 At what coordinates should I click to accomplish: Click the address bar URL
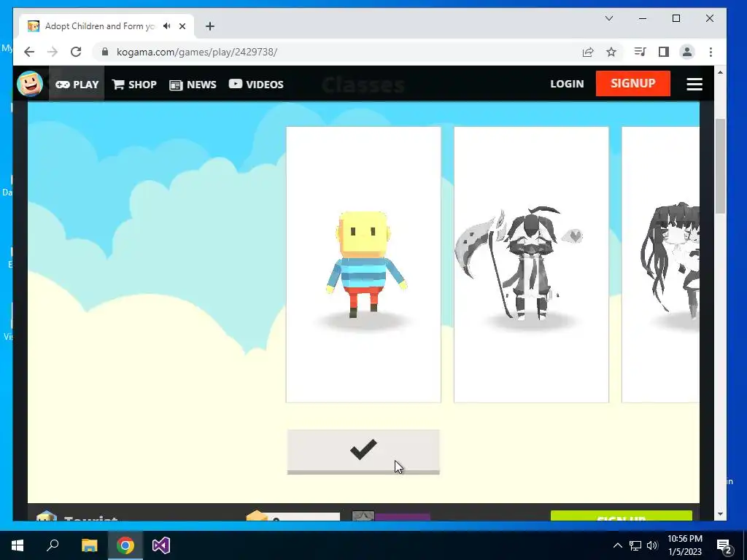pos(197,52)
